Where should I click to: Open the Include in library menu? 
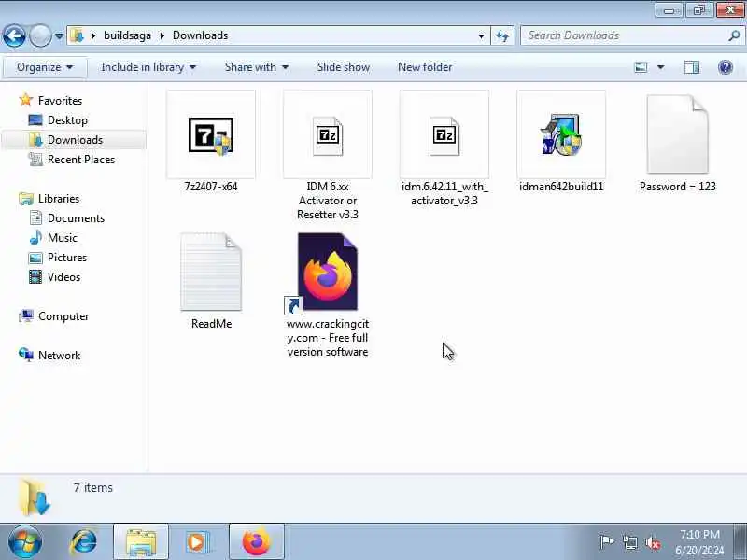coord(148,67)
